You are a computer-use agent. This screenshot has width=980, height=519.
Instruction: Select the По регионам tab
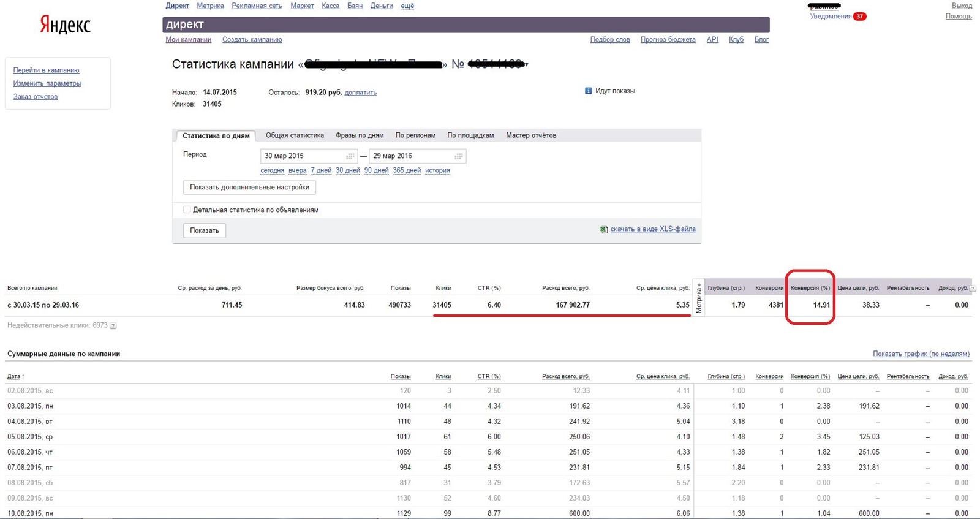click(x=415, y=135)
